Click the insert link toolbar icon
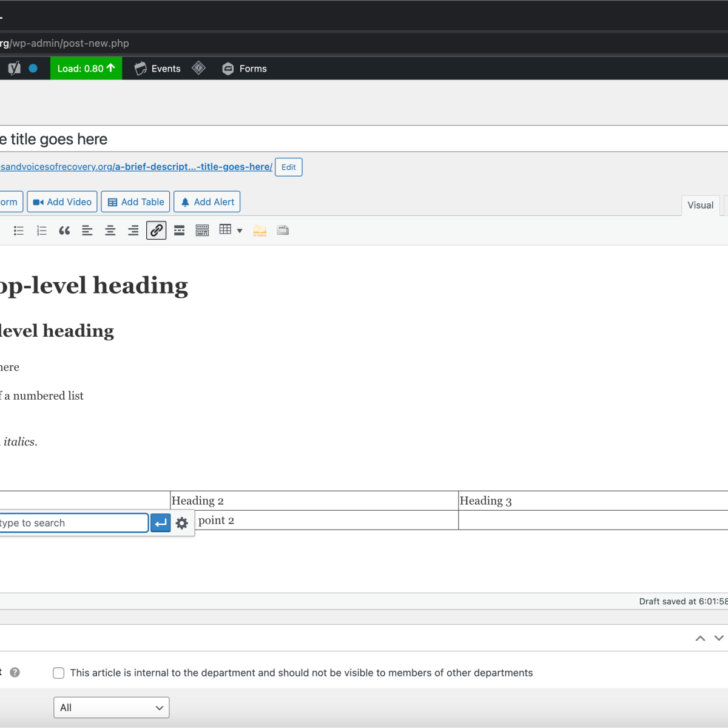The image size is (728, 728). [x=157, y=231]
